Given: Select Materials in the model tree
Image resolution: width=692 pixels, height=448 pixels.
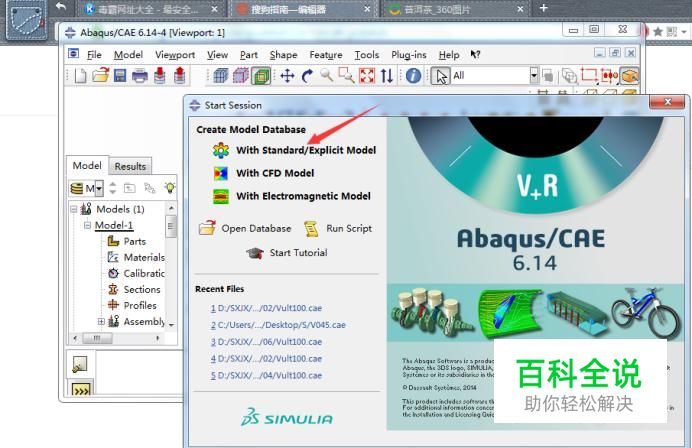Looking at the screenshot, I should pos(144,257).
